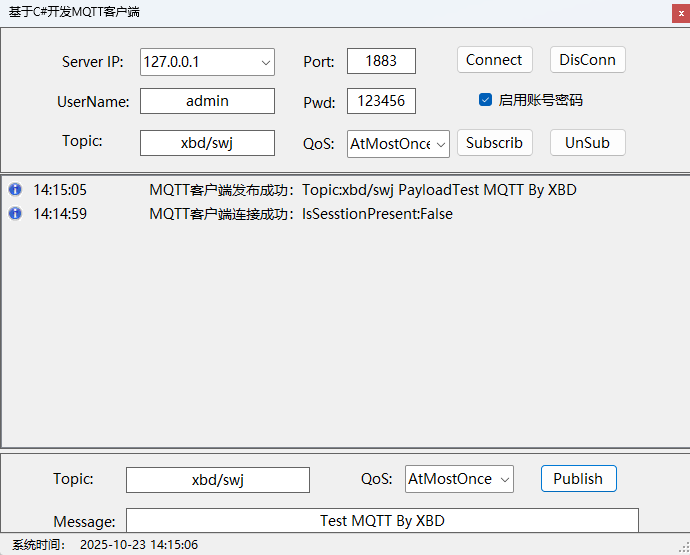This screenshot has height=555, width=690.
Task: Click the Port input field
Action: click(x=381, y=61)
